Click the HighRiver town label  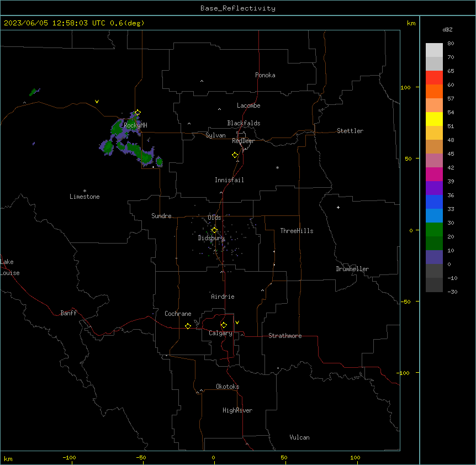237,410
